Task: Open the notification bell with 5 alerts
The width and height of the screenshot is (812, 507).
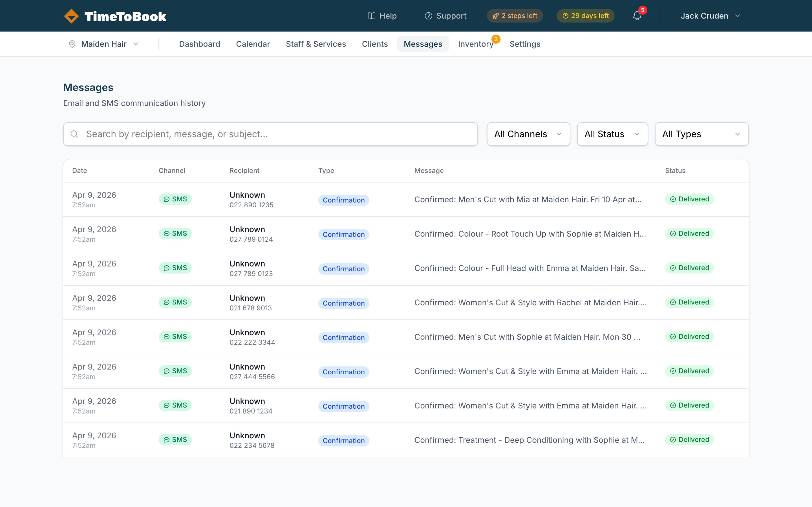Action: coord(637,15)
